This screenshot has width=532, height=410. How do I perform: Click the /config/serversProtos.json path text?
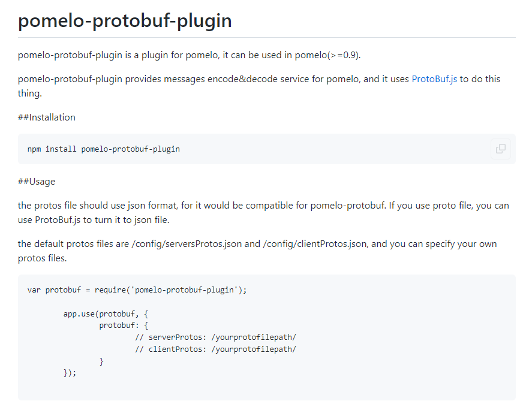click(187, 244)
